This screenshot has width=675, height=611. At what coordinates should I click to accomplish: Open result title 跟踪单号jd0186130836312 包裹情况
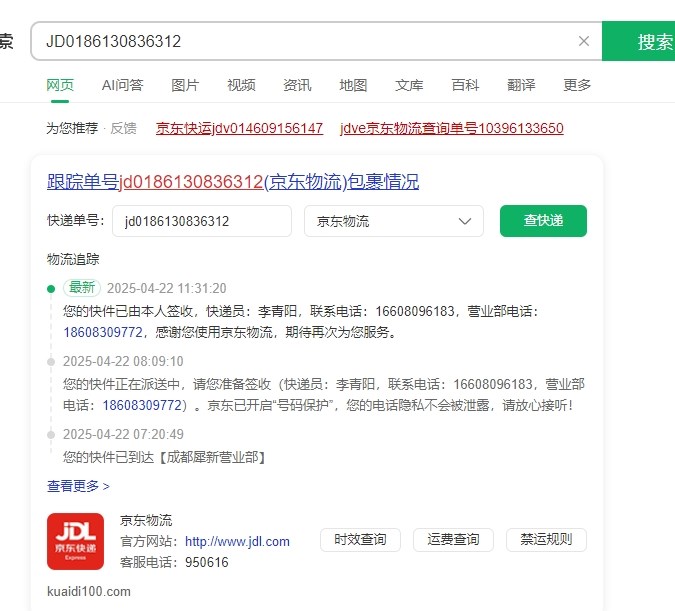[233, 182]
